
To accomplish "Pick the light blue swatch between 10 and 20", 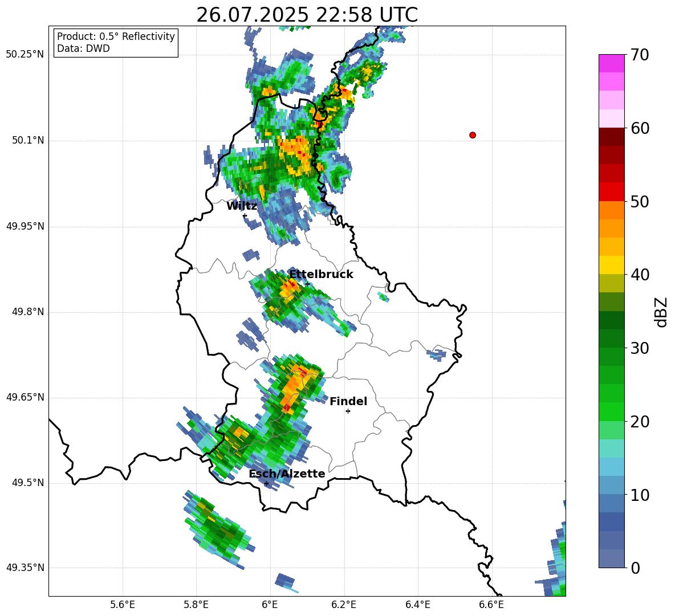I will tap(611, 467).
